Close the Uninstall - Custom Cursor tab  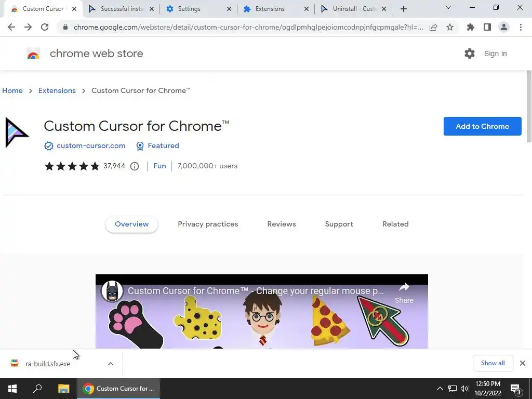coord(384,9)
